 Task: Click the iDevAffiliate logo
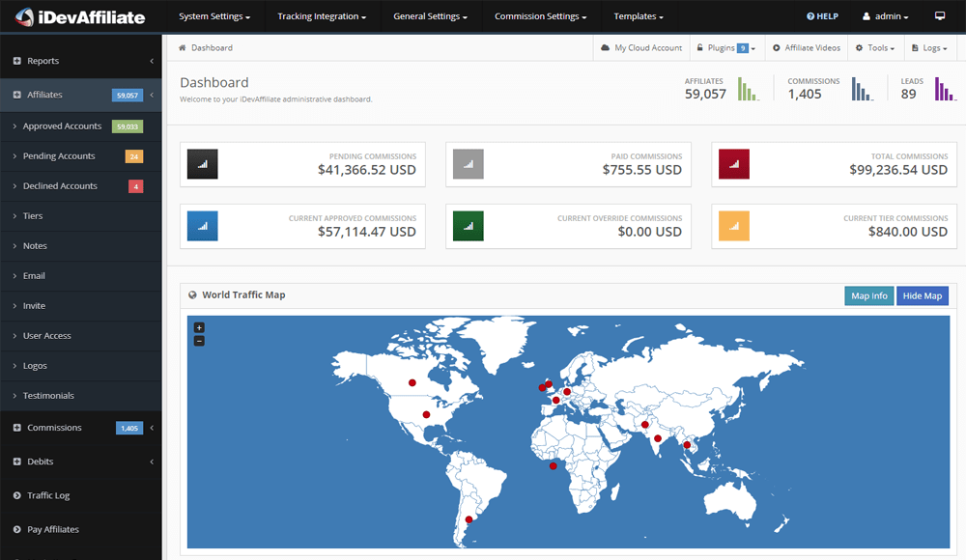(x=81, y=15)
